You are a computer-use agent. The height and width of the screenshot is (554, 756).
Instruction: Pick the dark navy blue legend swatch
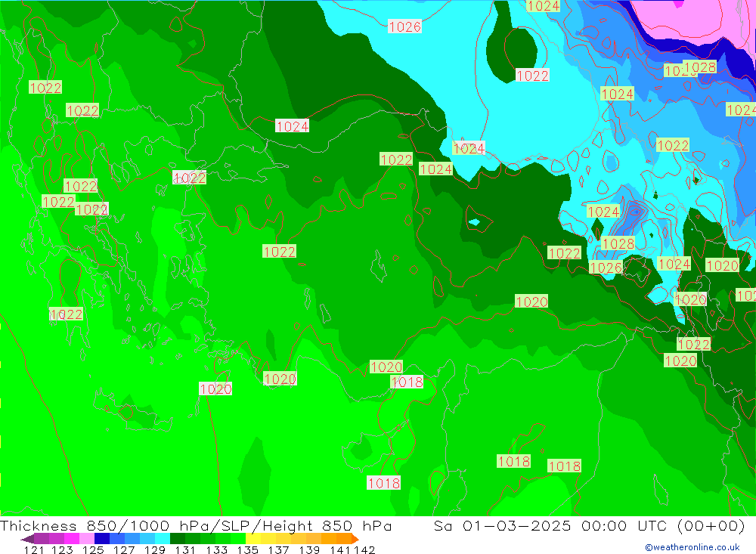click(102, 539)
